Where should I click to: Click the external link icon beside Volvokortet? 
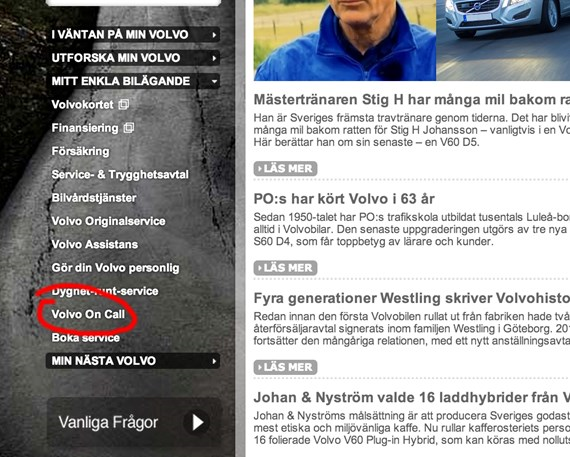pyautogui.click(x=124, y=105)
